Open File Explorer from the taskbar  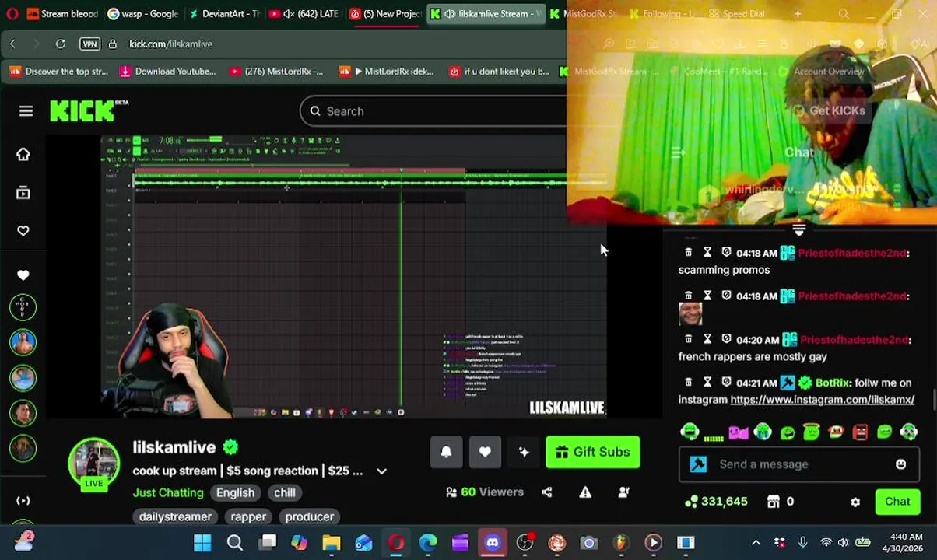click(332, 543)
